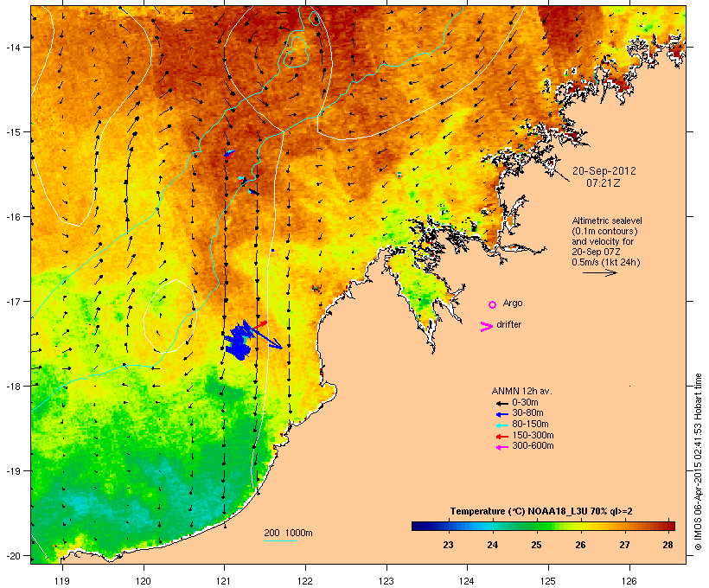This screenshot has width=709, height=588.
Task: Click the longitude axis label '121'
Action: point(224,580)
